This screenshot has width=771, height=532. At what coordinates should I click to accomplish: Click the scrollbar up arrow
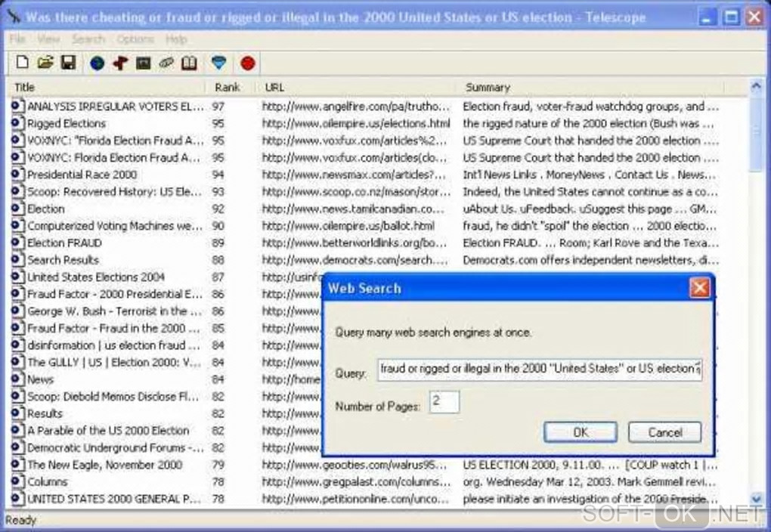756,87
